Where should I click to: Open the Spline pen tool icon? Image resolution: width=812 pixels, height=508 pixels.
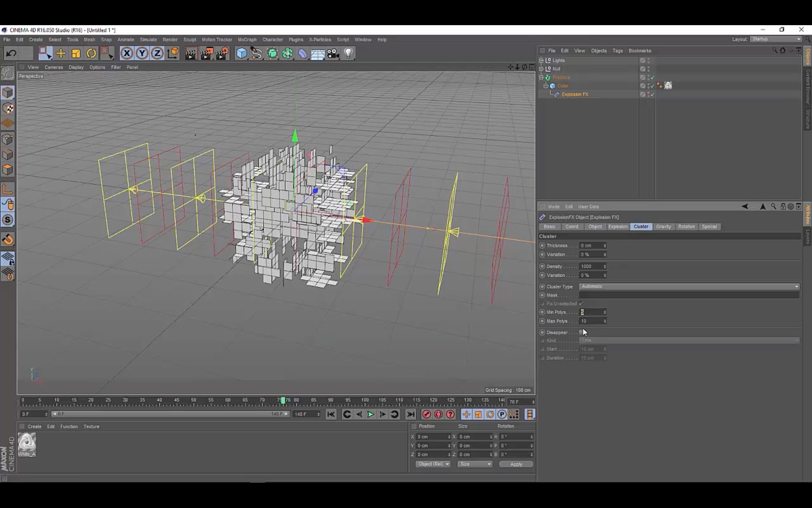pyautogui.click(x=257, y=53)
